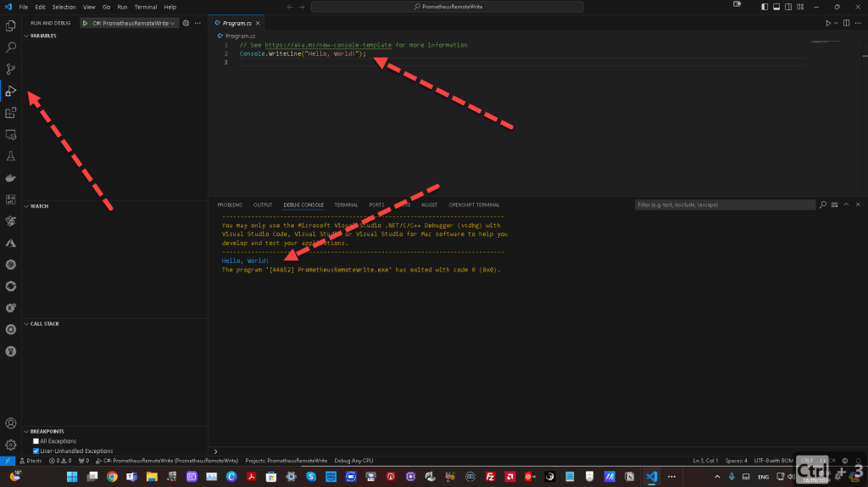The image size is (868, 487).
Task: Switch to the Output tab
Action: pyautogui.click(x=263, y=205)
